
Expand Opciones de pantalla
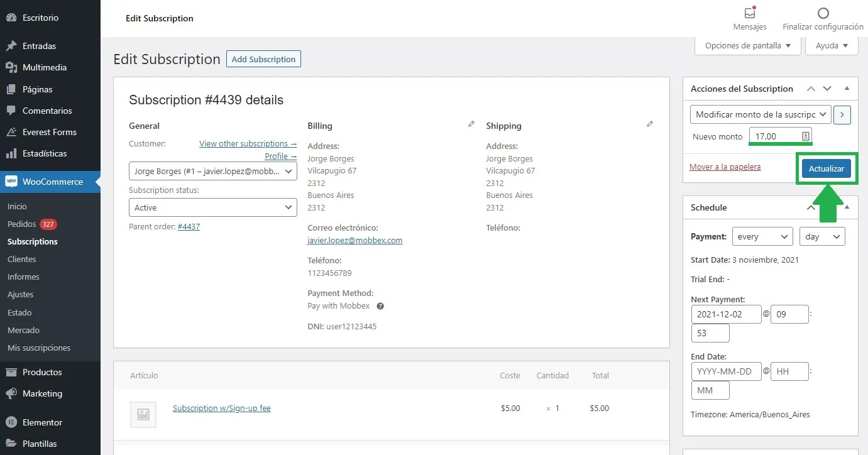(x=748, y=45)
